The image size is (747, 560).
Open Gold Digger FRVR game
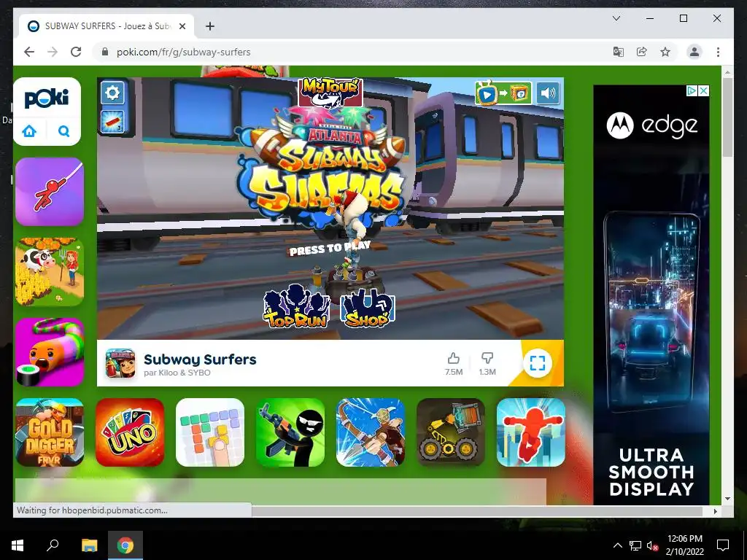(x=50, y=432)
